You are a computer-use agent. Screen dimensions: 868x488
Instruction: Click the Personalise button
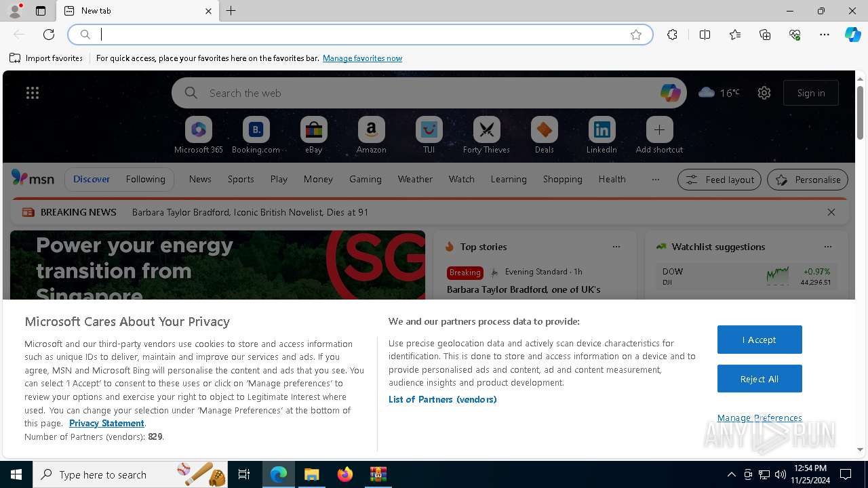[x=808, y=180]
